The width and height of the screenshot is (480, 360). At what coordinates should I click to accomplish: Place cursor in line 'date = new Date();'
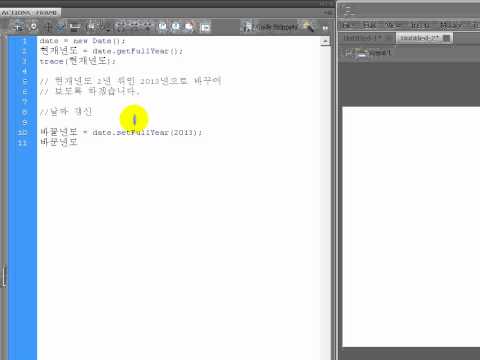tap(82, 41)
